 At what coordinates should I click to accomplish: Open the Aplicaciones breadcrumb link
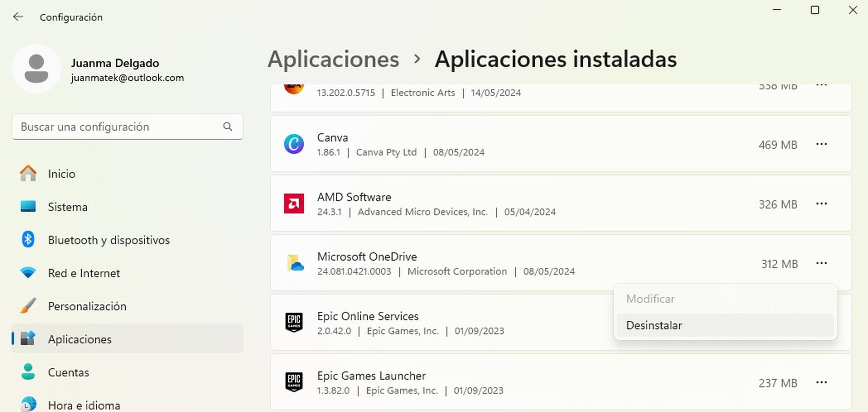pyautogui.click(x=333, y=59)
